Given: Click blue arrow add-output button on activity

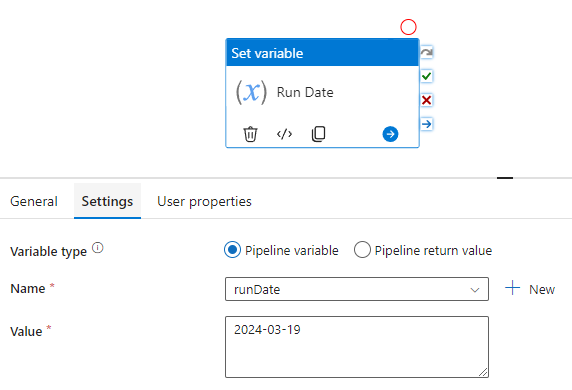Looking at the screenshot, I should point(390,134).
